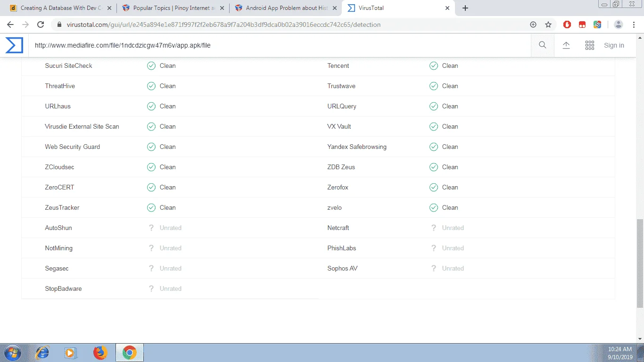This screenshot has height=362, width=644.
Task: Switch to Android App Problem tab
Action: pos(285,8)
